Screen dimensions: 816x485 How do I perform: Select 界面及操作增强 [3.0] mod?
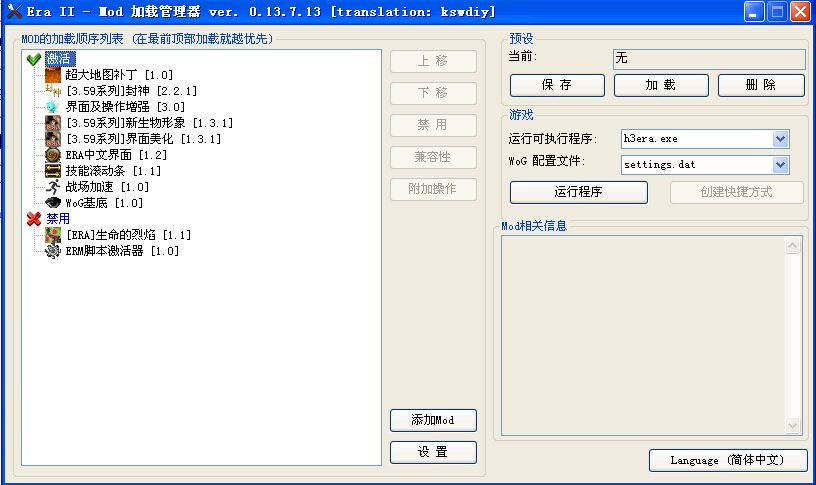125,107
